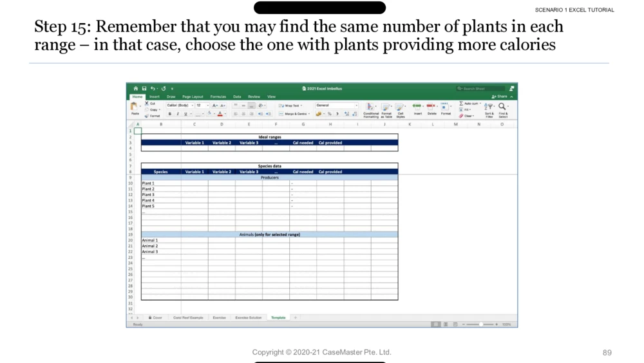Open the Calibri (Body) font dropdown

point(180,106)
